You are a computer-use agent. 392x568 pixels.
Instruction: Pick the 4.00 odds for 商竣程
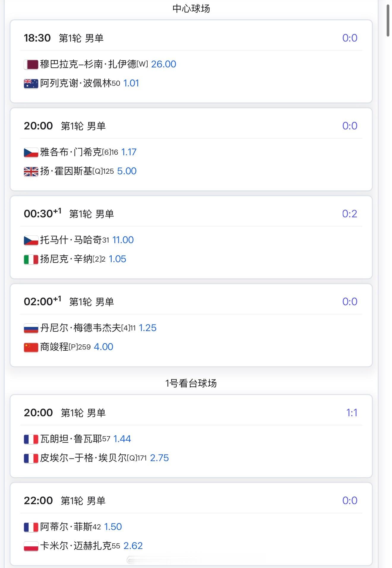click(x=103, y=347)
